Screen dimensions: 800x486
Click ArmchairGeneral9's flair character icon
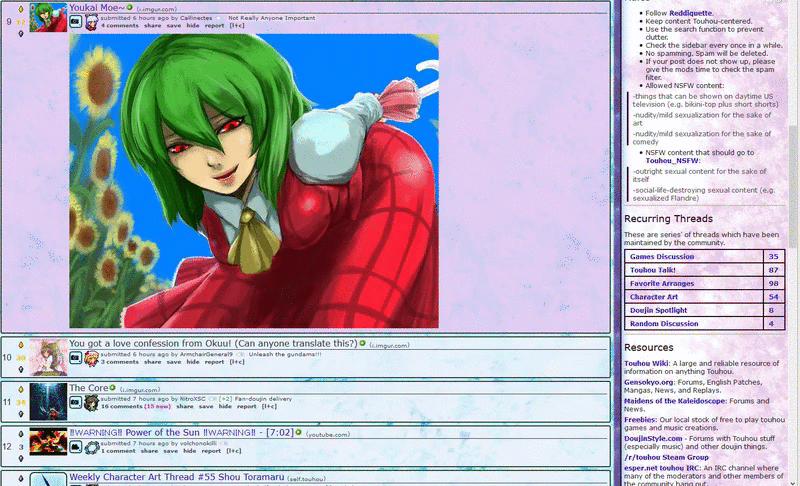pos(91,359)
